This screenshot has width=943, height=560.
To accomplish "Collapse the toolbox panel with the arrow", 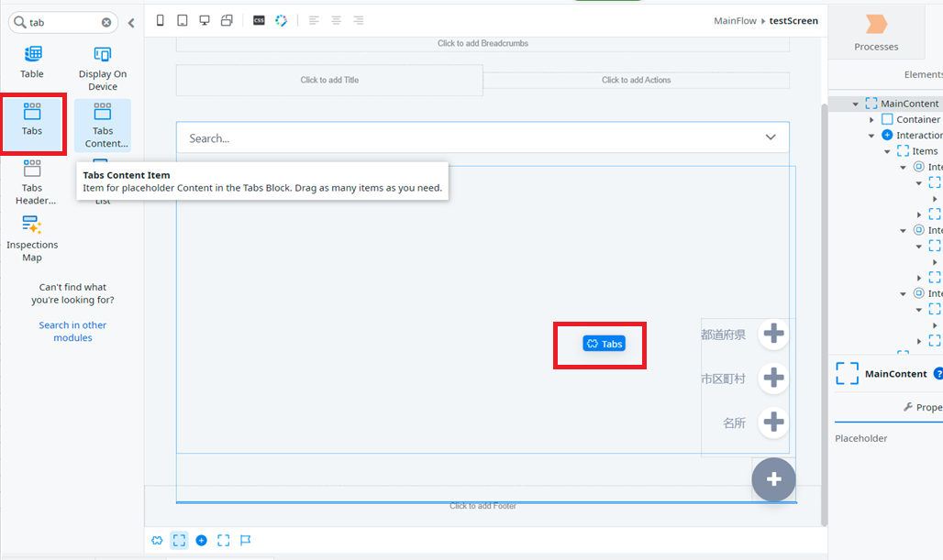I will [x=131, y=22].
